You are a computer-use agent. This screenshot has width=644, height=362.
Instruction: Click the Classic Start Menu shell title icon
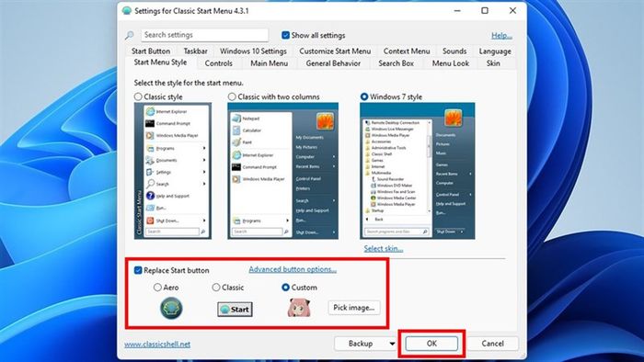[x=127, y=11]
